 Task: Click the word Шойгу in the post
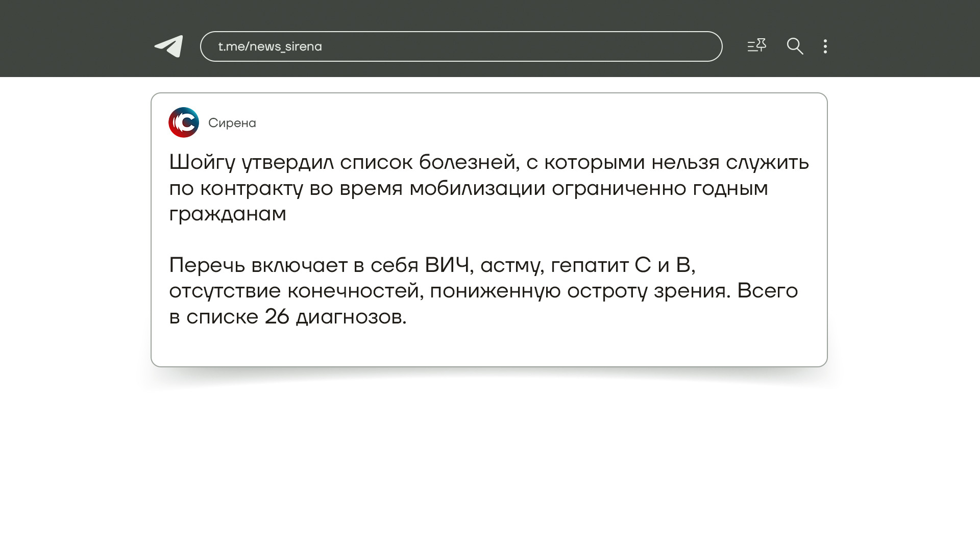(x=202, y=162)
